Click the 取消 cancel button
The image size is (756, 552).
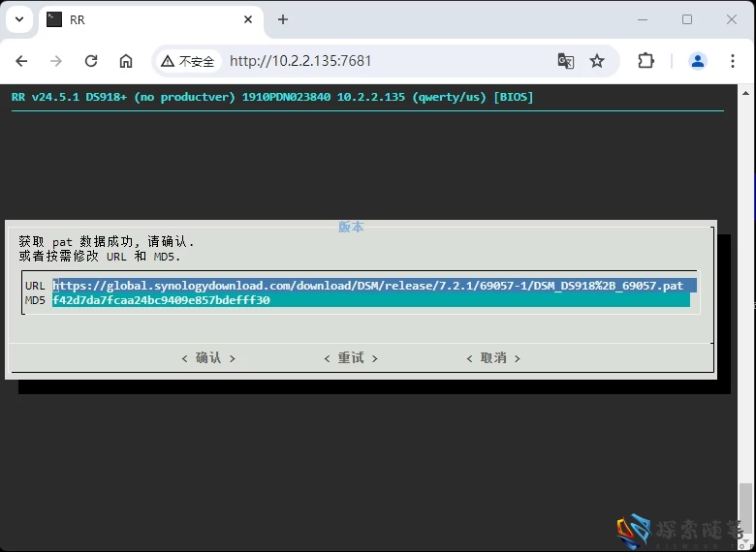pyautogui.click(x=493, y=358)
